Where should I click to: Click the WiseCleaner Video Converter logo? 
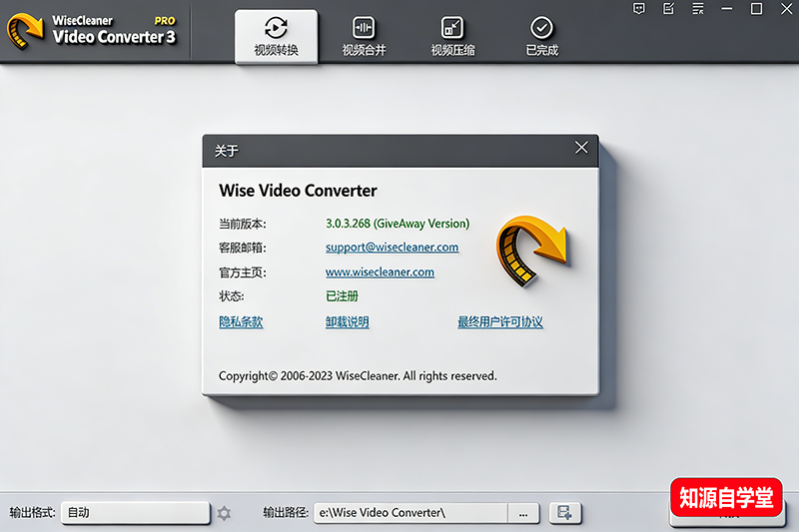click(x=90, y=31)
